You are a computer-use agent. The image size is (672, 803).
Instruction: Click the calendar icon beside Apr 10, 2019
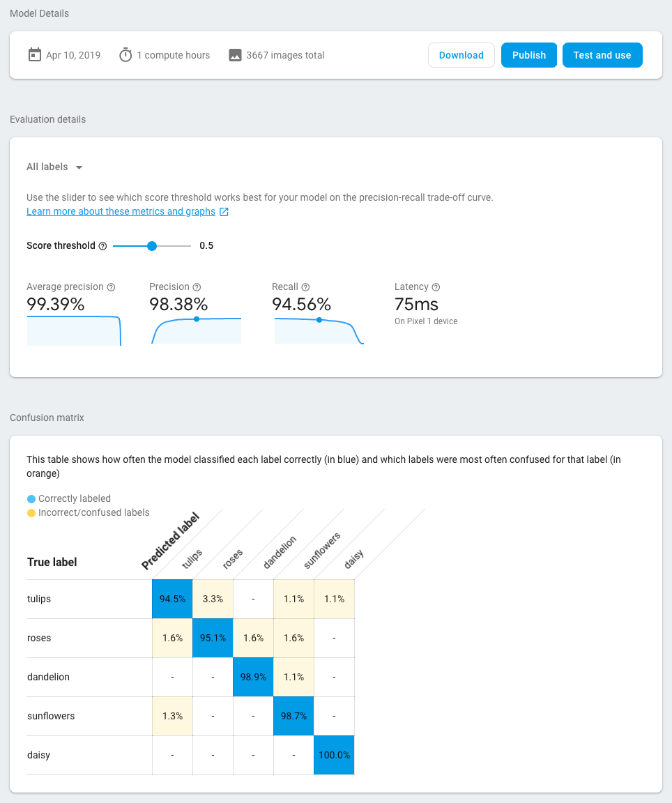(x=35, y=55)
